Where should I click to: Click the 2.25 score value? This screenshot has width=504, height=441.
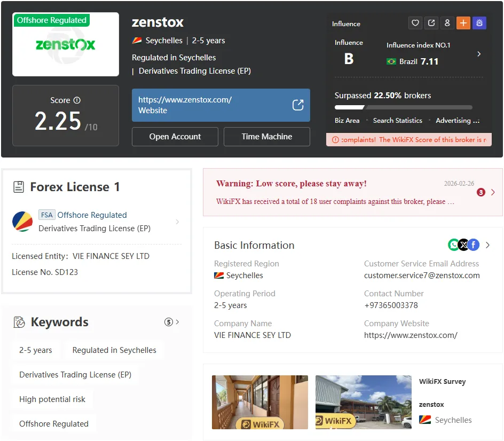coord(58,121)
